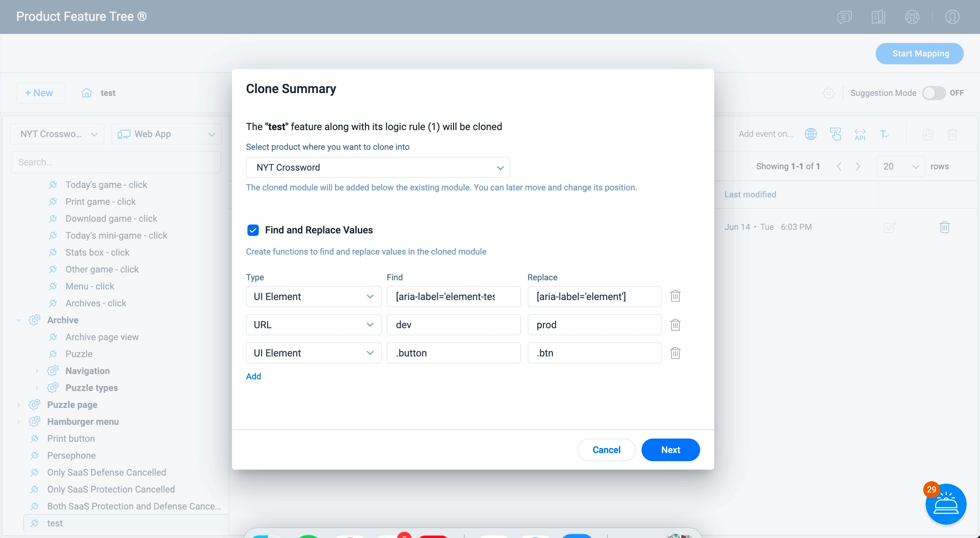Add event on API icon
This screenshot has width=980, height=538.
coord(860,134)
